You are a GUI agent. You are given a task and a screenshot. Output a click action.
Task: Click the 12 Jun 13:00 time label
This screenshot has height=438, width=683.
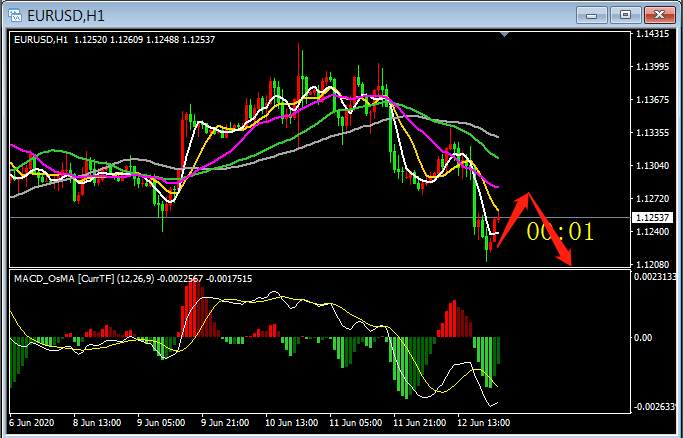coord(484,423)
